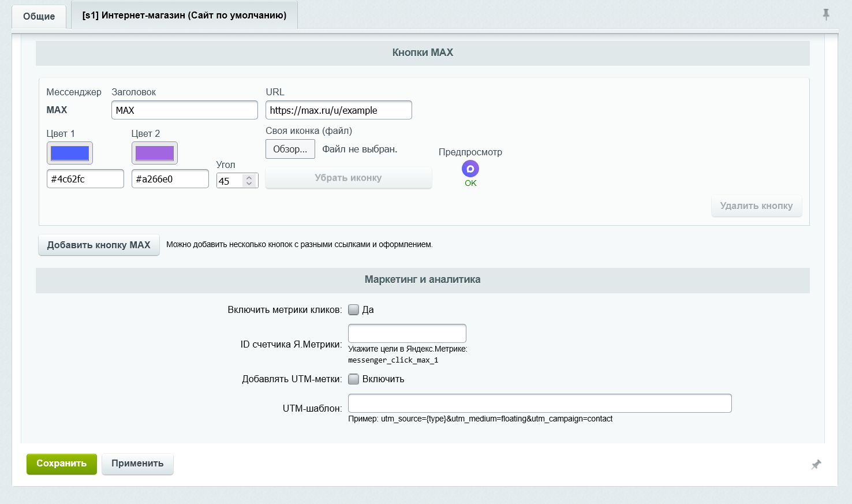Increase the Угол value with up arrow
This screenshot has height=504, width=852.
[249, 178]
